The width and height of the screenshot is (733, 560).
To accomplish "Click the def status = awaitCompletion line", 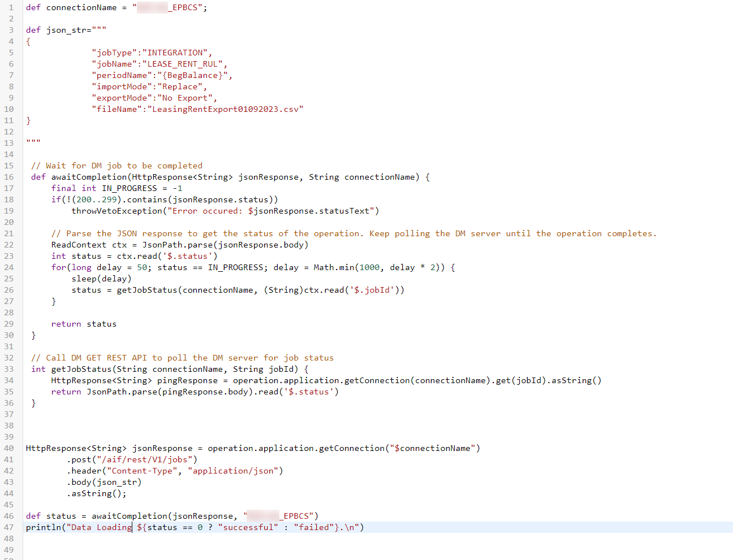I will [172, 516].
